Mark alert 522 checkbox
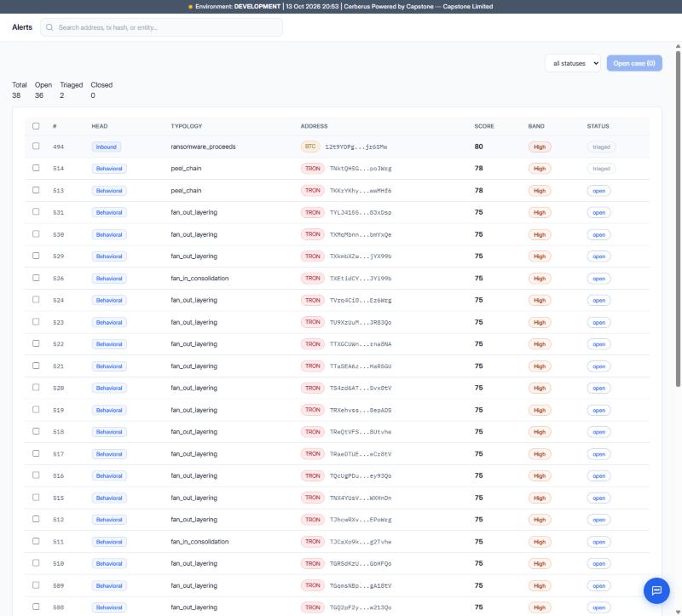 36,343
